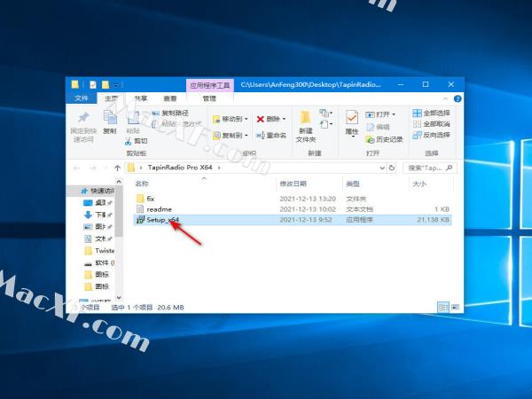Open address bar history dropdown
The width and height of the screenshot is (532, 399).
tap(382, 168)
